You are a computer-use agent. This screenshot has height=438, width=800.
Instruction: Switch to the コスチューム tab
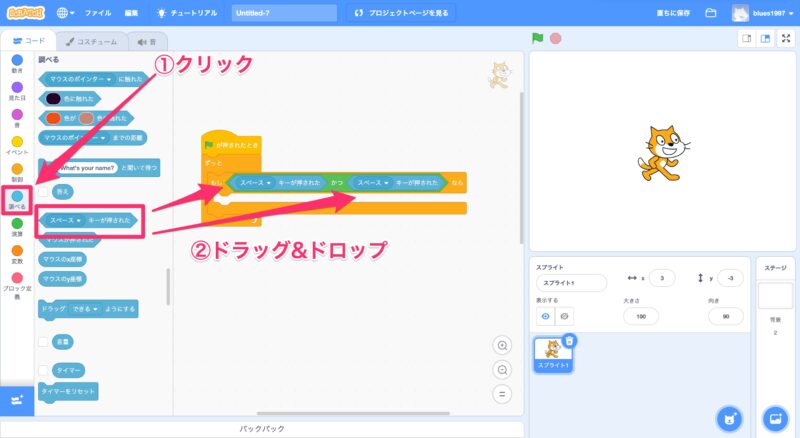click(x=91, y=41)
